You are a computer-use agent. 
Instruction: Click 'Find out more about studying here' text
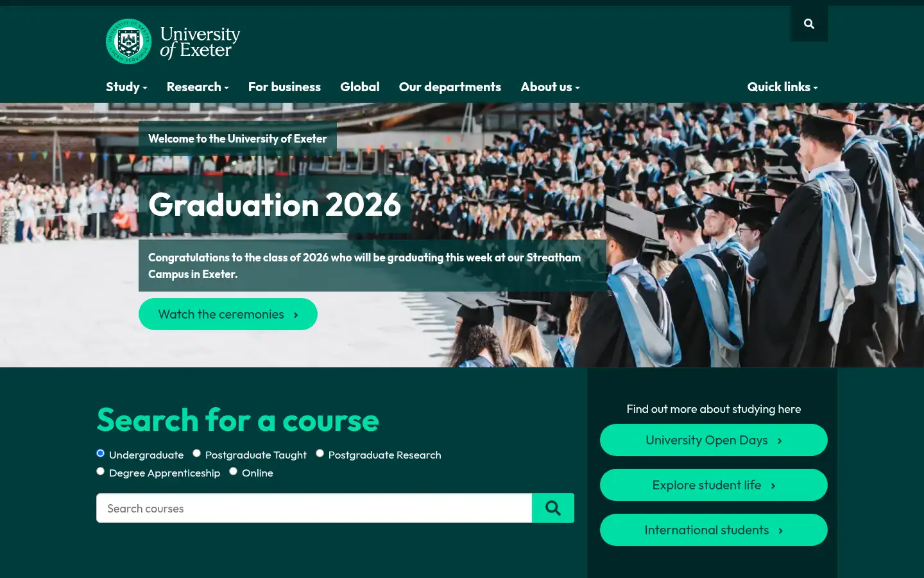coord(714,409)
